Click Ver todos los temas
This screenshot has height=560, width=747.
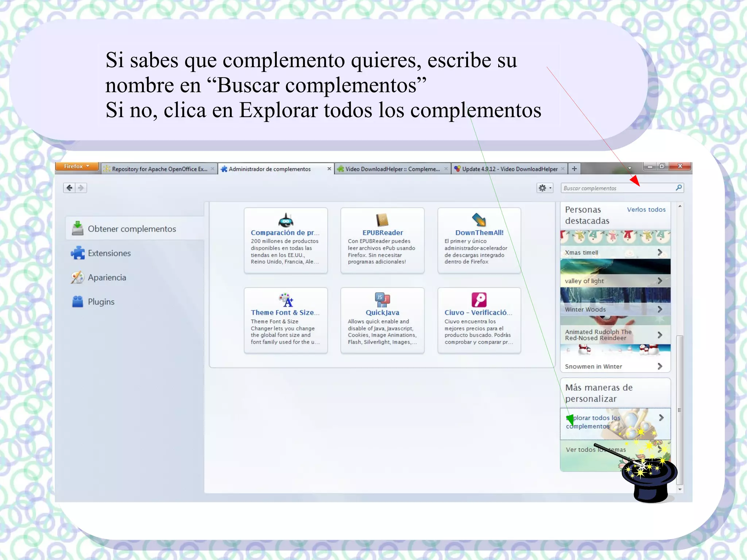[x=615, y=455]
